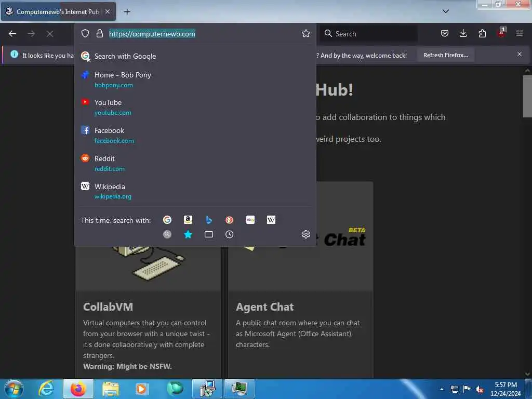Search this time with Bing icon
The width and height of the screenshot is (532, 399).
(x=209, y=220)
